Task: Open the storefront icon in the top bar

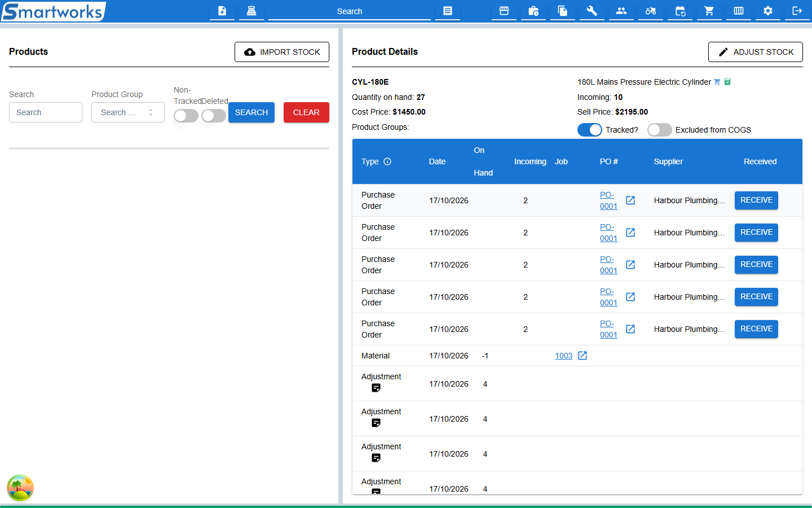Action: [504, 11]
